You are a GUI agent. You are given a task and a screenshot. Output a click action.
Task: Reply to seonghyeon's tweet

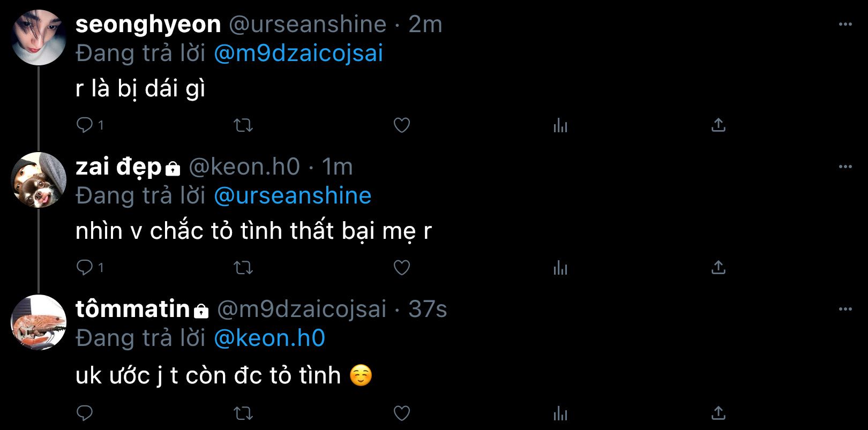[85, 125]
